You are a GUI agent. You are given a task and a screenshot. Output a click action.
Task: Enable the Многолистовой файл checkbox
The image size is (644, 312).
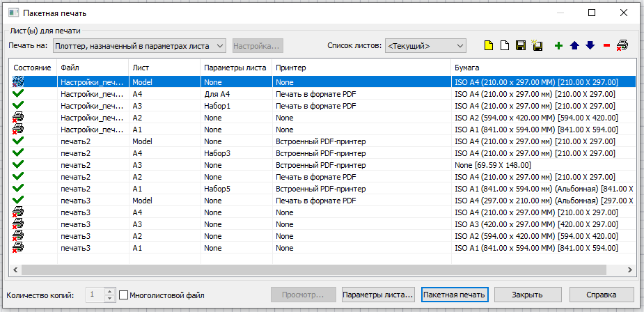(x=125, y=295)
